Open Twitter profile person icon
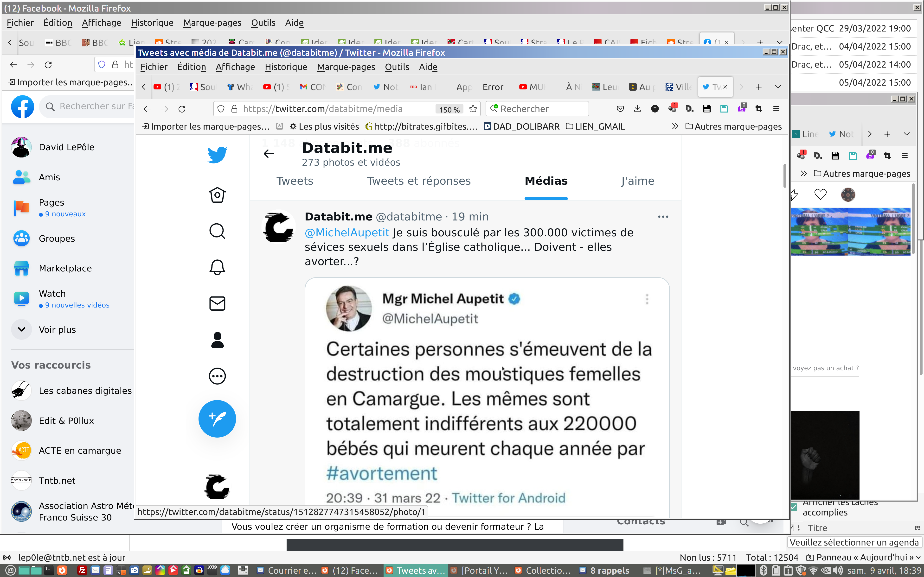The image size is (924, 577). click(x=217, y=340)
